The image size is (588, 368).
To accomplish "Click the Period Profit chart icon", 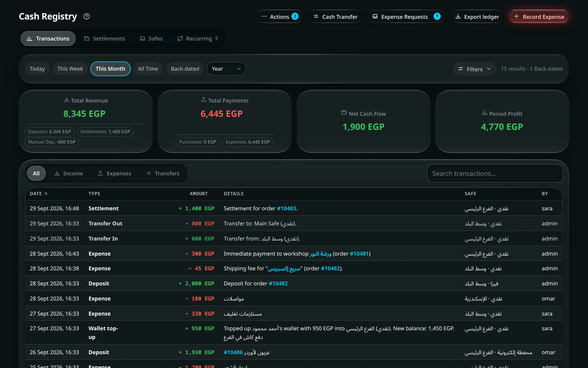I will (485, 113).
